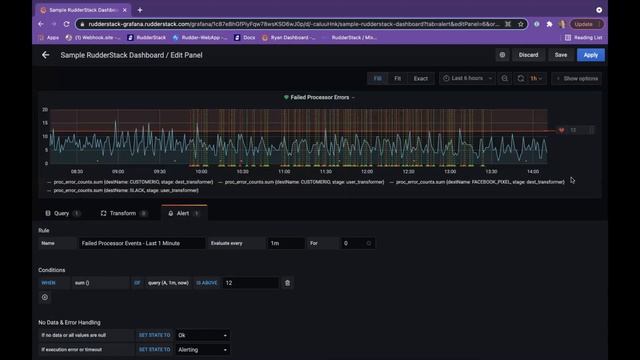Add new condition plus icon
Image resolution: width=640 pixels, height=360 pixels.
(x=45, y=298)
